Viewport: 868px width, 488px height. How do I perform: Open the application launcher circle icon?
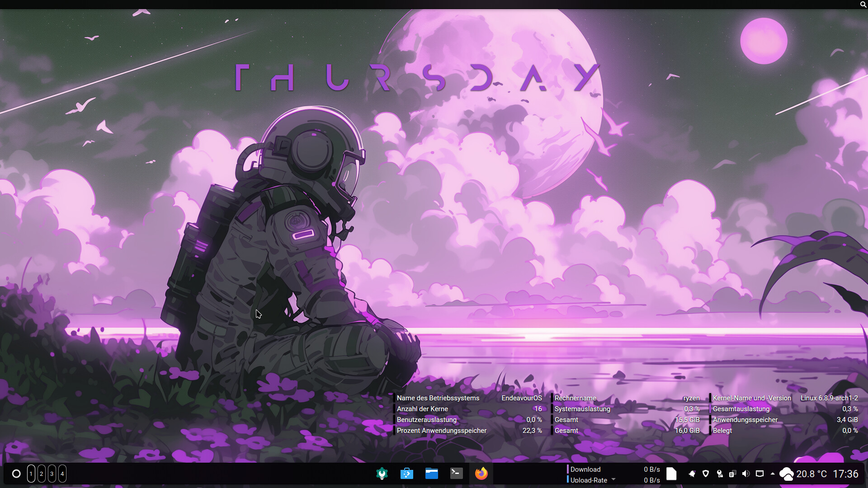point(16,474)
